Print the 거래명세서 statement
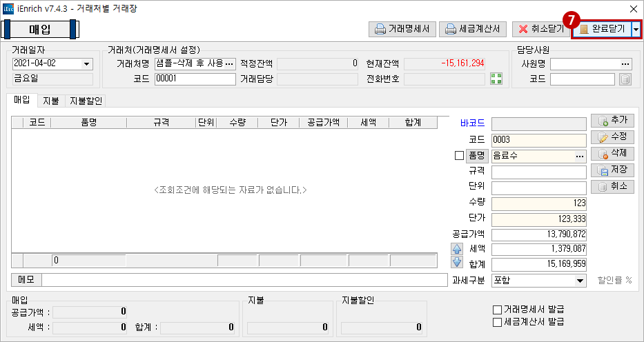644x342 pixels. (402, 29)
